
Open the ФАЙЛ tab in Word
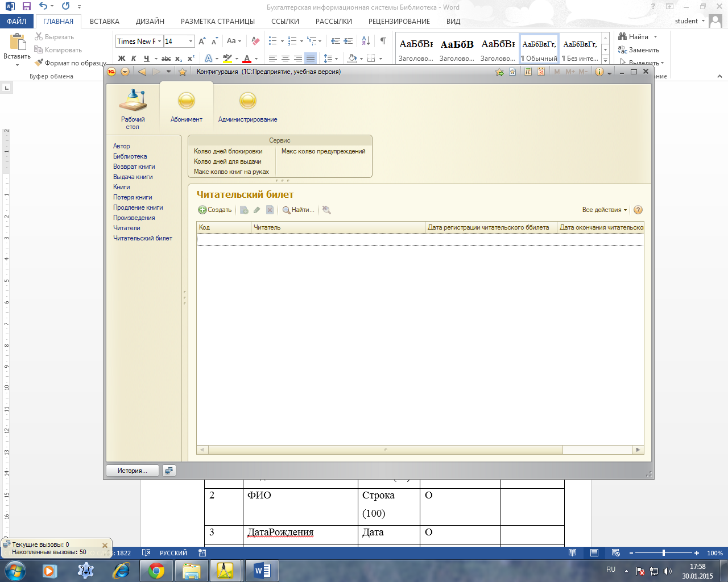(x=17, y=21)
